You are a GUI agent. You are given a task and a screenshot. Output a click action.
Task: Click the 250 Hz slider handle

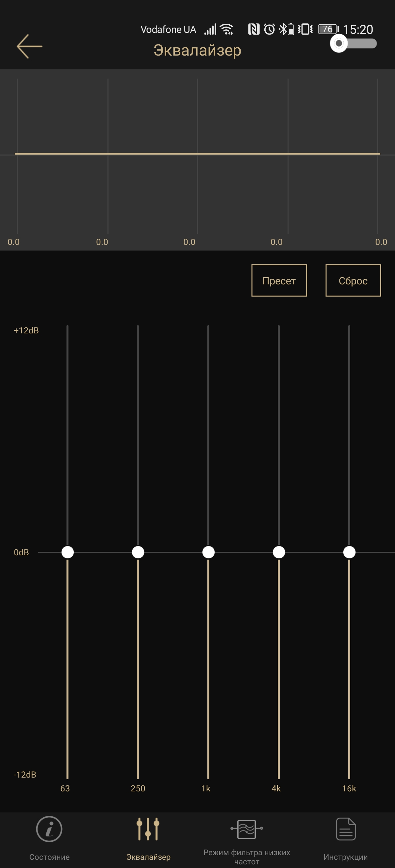pos(138,552)
